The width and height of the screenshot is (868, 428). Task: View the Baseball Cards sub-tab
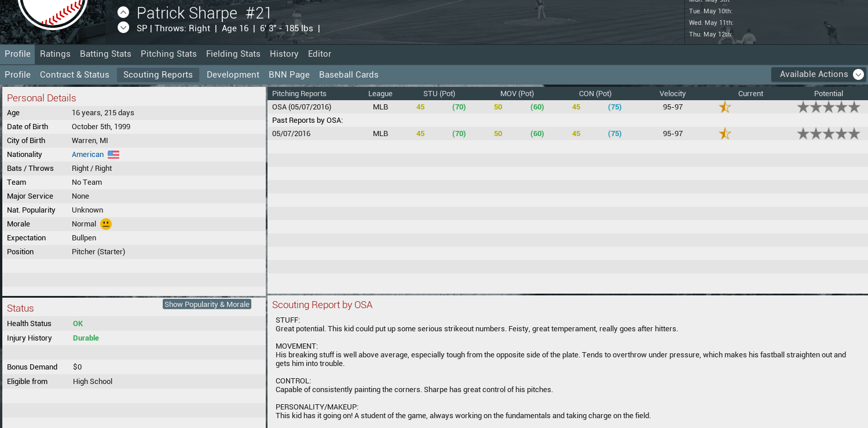(349, 75)
